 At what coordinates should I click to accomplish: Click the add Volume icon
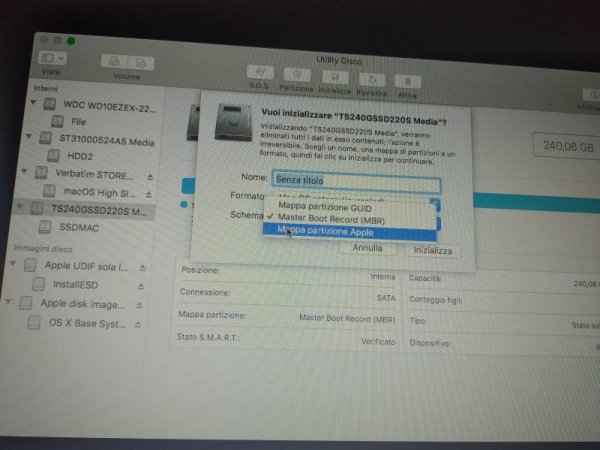[x=114, y=61]
